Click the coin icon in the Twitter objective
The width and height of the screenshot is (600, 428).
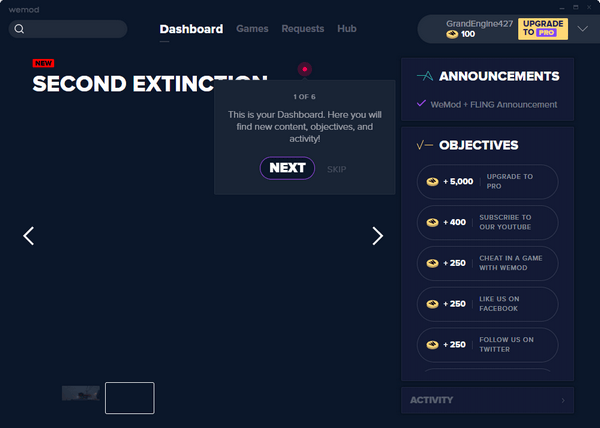click(432, 345)
